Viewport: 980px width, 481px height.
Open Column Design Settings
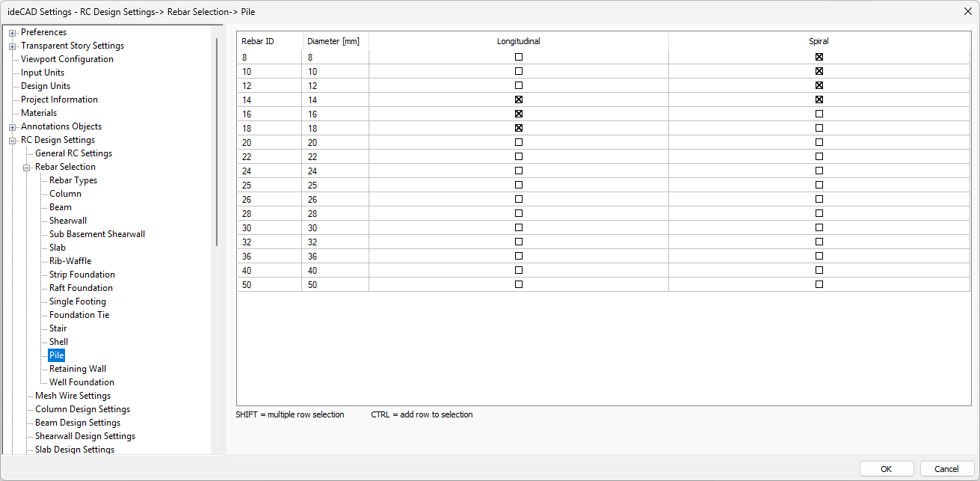point(82,409)
